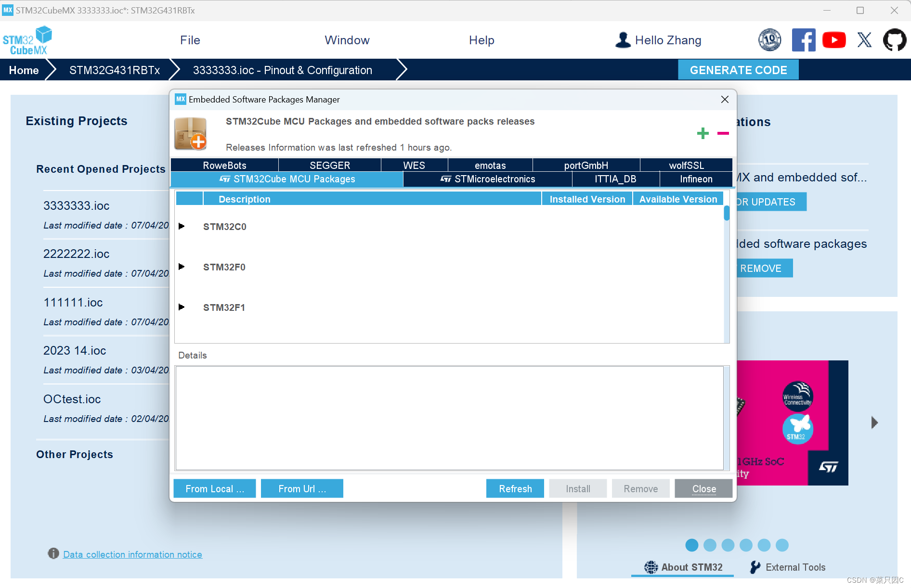This screenshot has height=588, width=911.
Task: Click the Install button
Action: click(x=578, y=488)
